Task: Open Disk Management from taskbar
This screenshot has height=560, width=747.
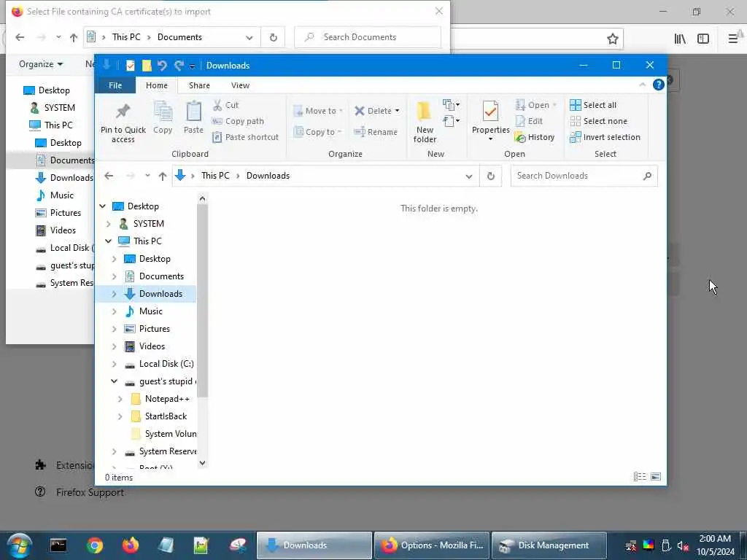Action: click(549, 545)
